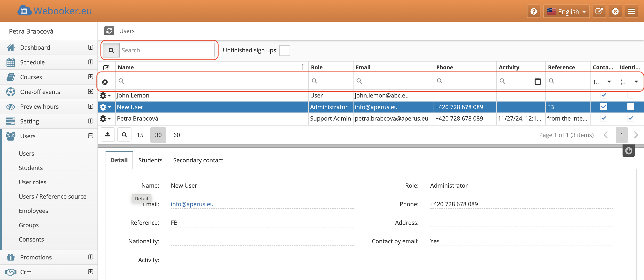Viewport: 644px width, 280px height.
Task: Click the collapse down-arrow icon above detail
Action: tap(629, 151)
